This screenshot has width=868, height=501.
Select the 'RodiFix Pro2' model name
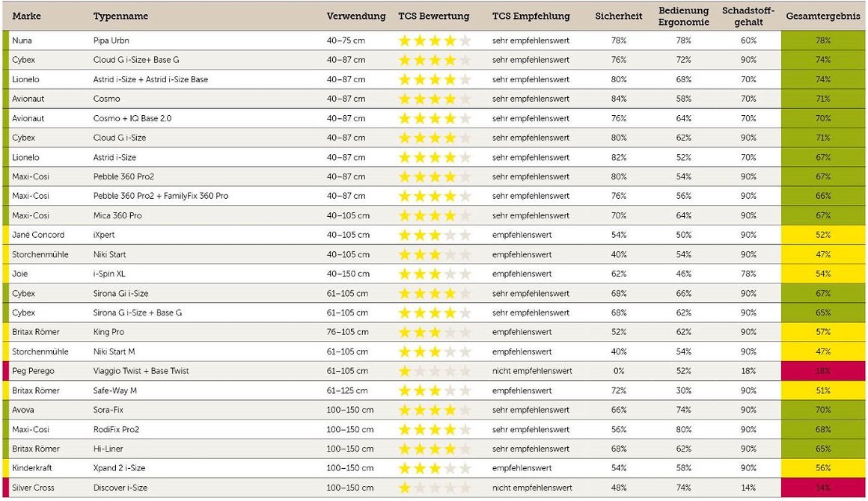[116, 430]
